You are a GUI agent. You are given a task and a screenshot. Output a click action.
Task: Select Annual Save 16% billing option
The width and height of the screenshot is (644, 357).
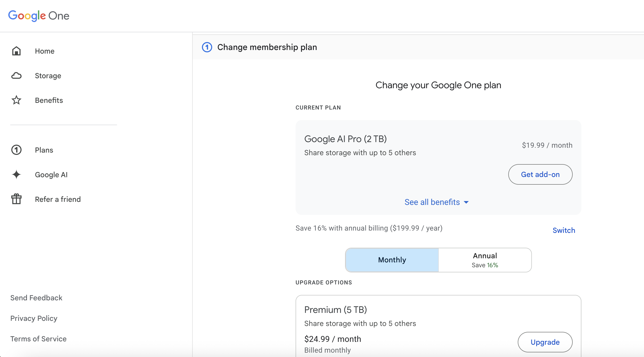(x=485, y=260)
